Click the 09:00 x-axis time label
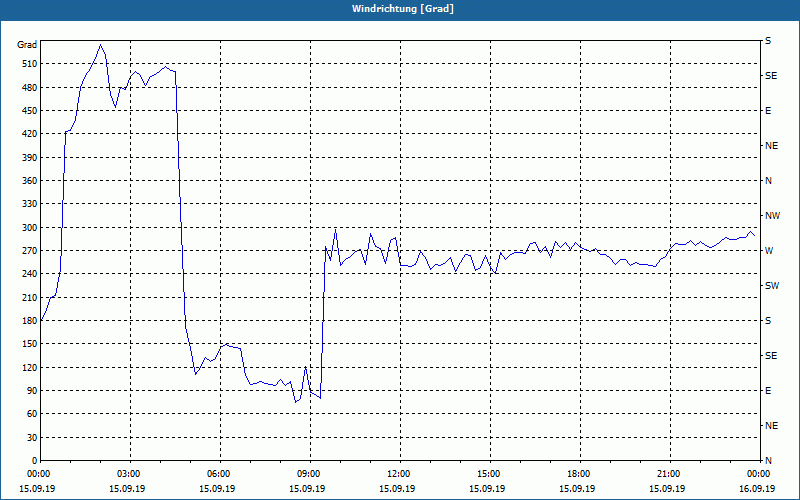 point(307,473)
